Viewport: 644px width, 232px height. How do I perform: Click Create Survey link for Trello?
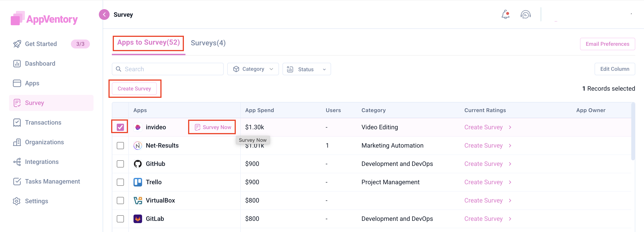pos(483,182)
